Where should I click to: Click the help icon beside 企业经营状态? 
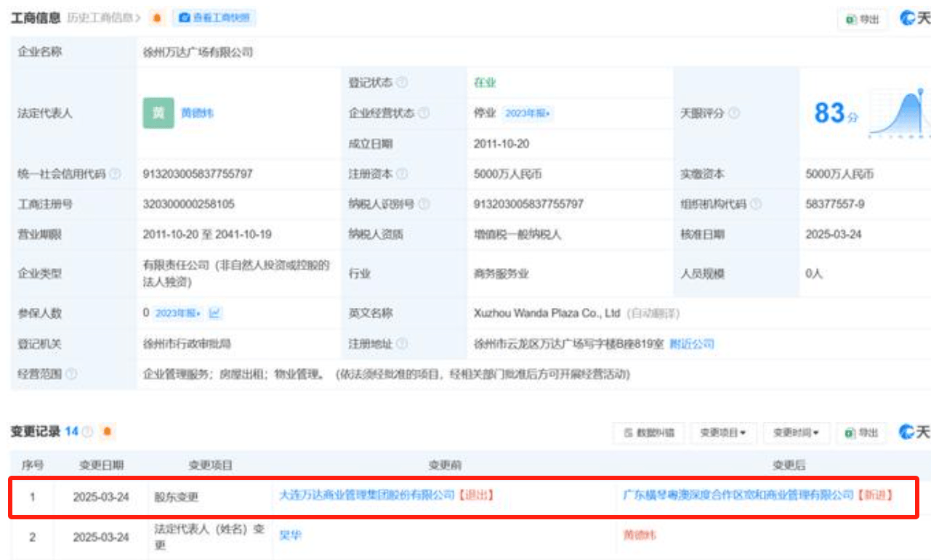point(424,113)
